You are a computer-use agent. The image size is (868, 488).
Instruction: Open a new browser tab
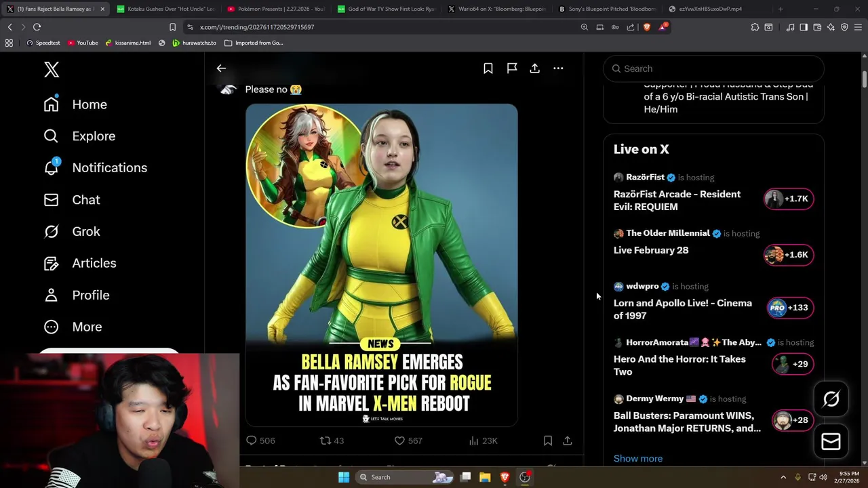tap(781, 9)
